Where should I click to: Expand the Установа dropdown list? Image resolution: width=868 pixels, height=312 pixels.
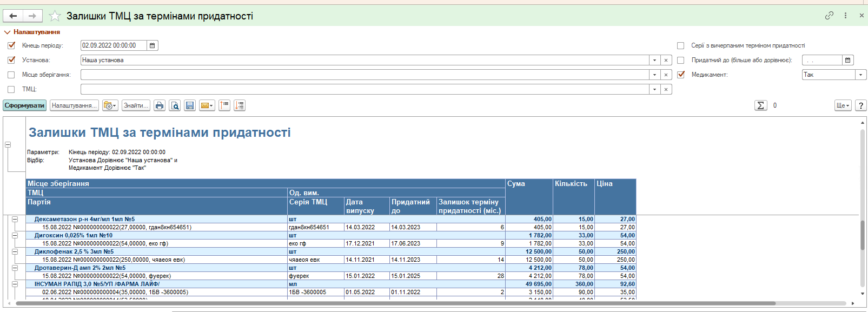[654, 60]
